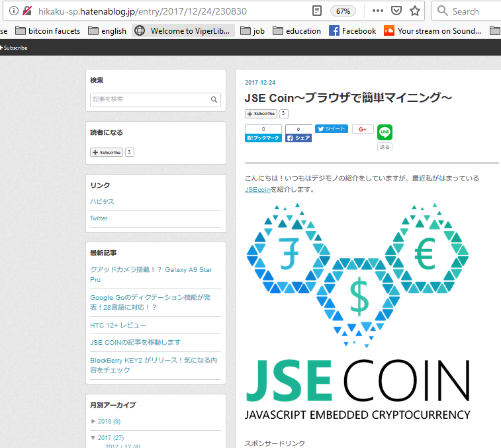This screenshot has width=501, height=448.
Task: Open the HTC 12+ レビュー article
Action: (118, 326)
